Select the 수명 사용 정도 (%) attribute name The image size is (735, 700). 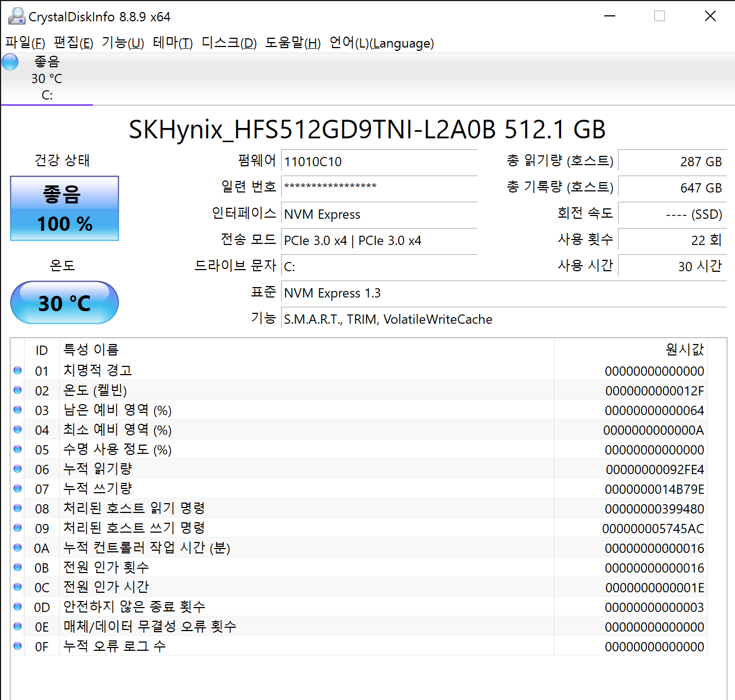tap(118, 449)
